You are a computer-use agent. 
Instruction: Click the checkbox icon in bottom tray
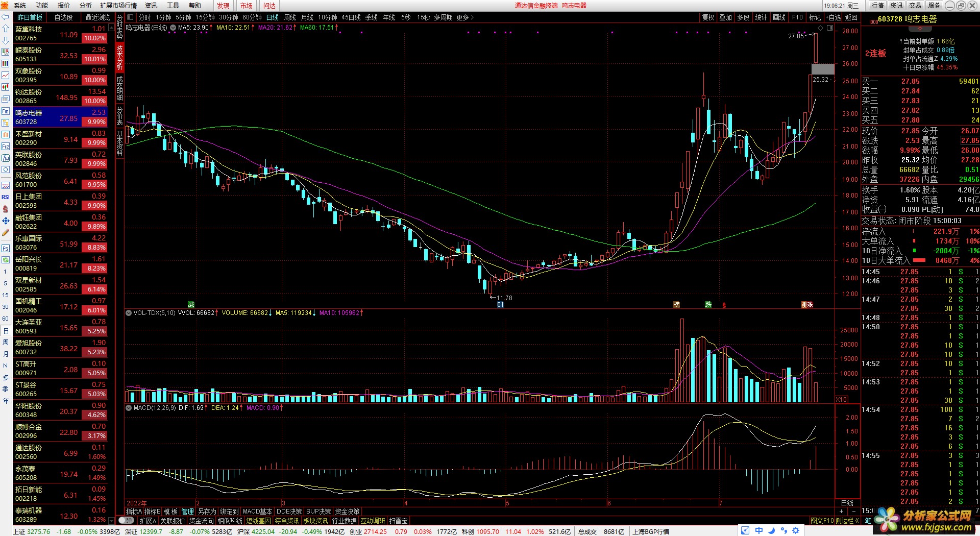[745, 531]
